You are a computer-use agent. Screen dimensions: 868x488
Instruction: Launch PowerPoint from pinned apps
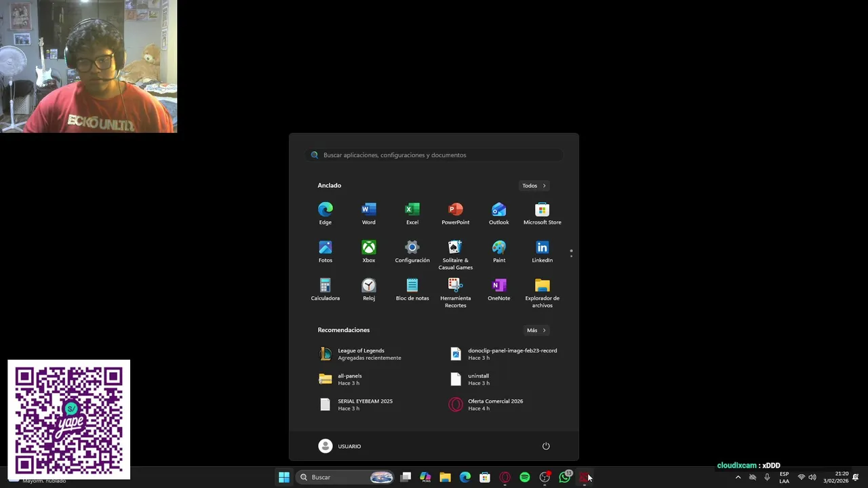click(456, 213)
